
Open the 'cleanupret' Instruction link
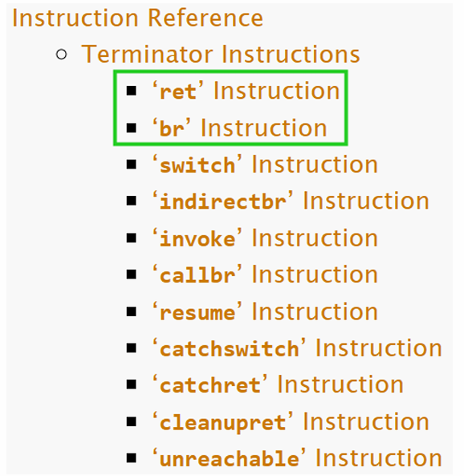pyautogui.click(x=291, y=422)
